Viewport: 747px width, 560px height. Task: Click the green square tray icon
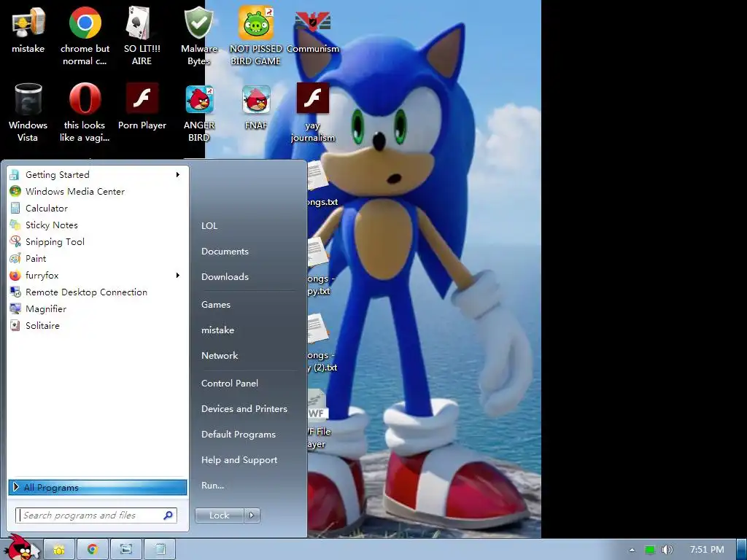point(650,550)
